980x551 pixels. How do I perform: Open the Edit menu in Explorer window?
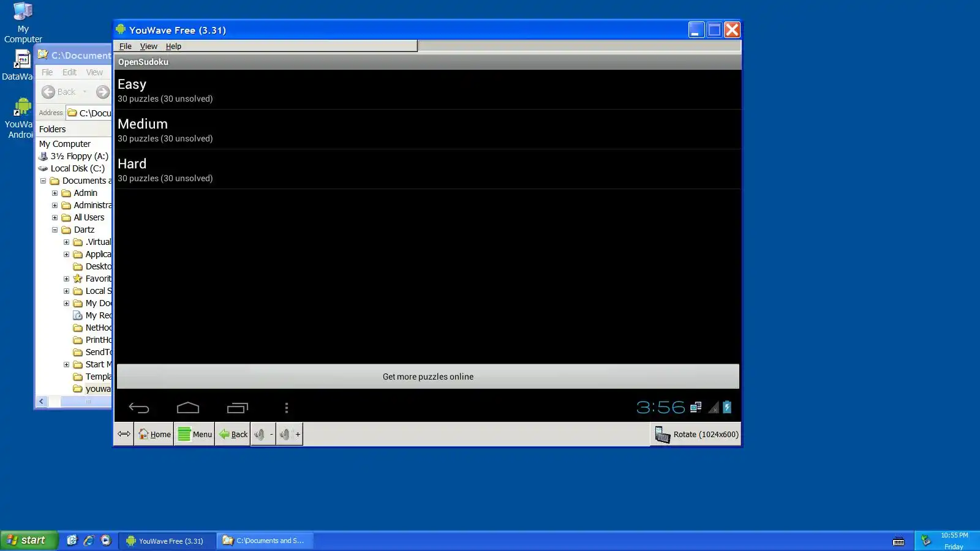[x=69, y=72]
